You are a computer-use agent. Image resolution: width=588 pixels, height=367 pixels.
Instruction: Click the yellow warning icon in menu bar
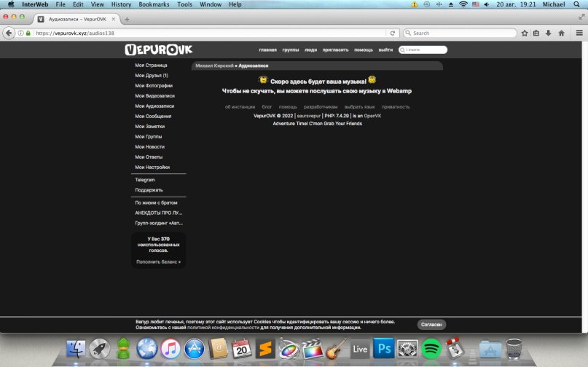tap(415, 4)
